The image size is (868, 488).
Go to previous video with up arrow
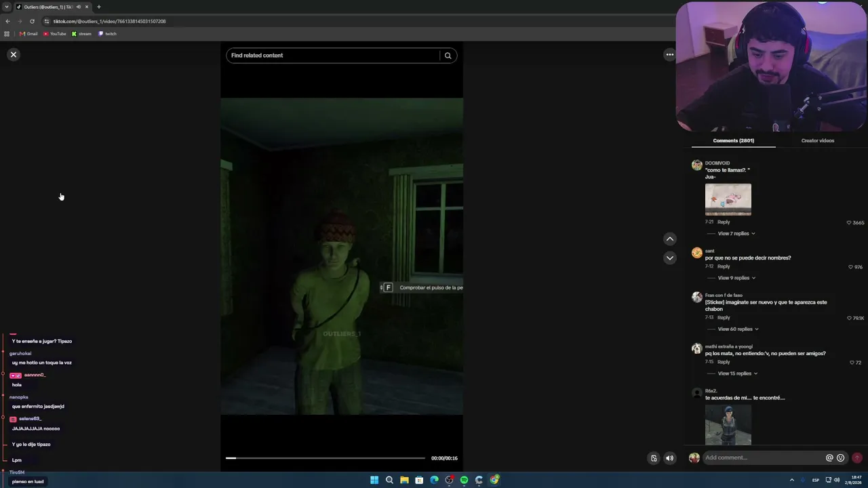pyautogui.click(x=669, y=239)
